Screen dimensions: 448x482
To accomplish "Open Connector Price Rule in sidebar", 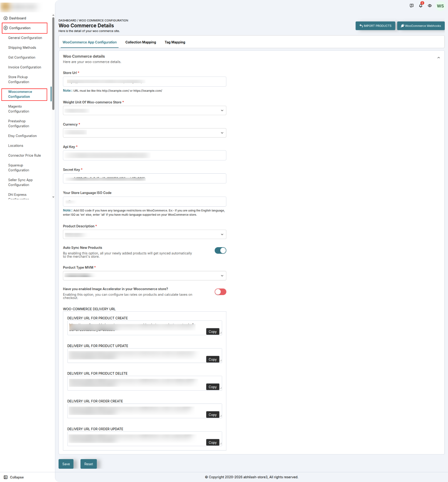I will tap(24, 155).
